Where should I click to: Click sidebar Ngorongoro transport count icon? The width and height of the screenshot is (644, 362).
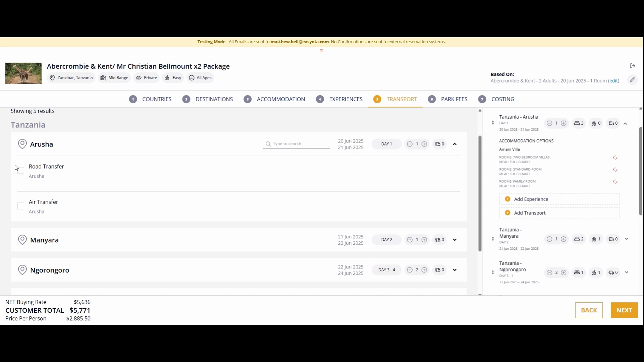pyautogui.click(x=613, y=273)
